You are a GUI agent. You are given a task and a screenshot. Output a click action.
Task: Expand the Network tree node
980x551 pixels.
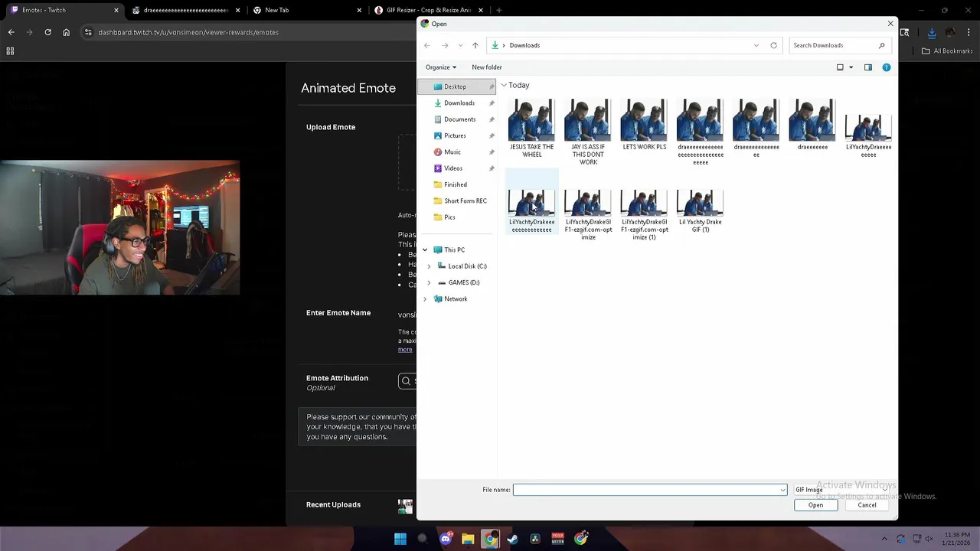point(425,299)
